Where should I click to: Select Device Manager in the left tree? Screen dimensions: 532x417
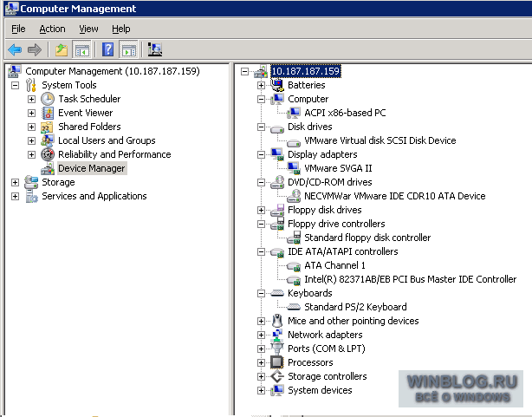click(92, 168)
